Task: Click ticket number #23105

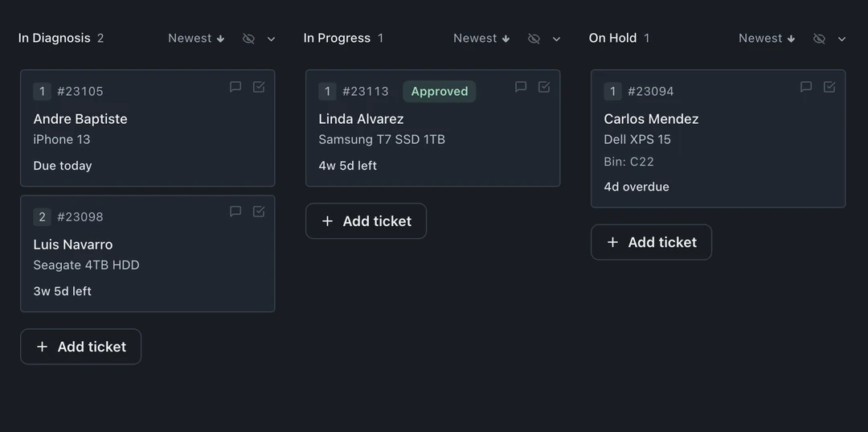Action: pos(80,92)
